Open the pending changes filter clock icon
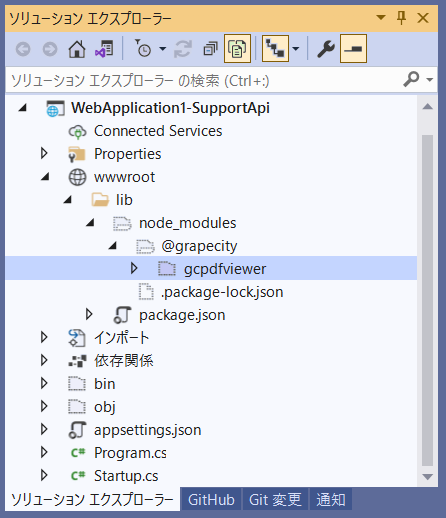 click(143, 49)
